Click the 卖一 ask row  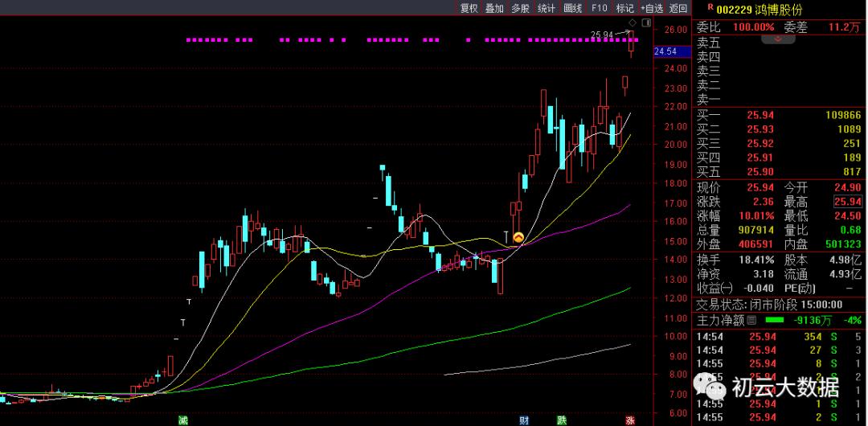point(780,100)
